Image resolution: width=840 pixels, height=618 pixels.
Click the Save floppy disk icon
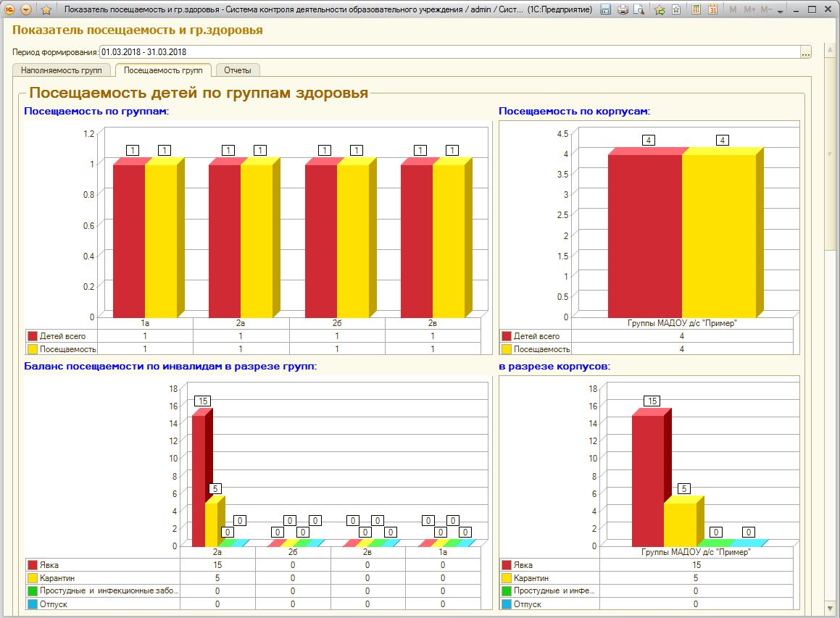[x=605, y=9]
